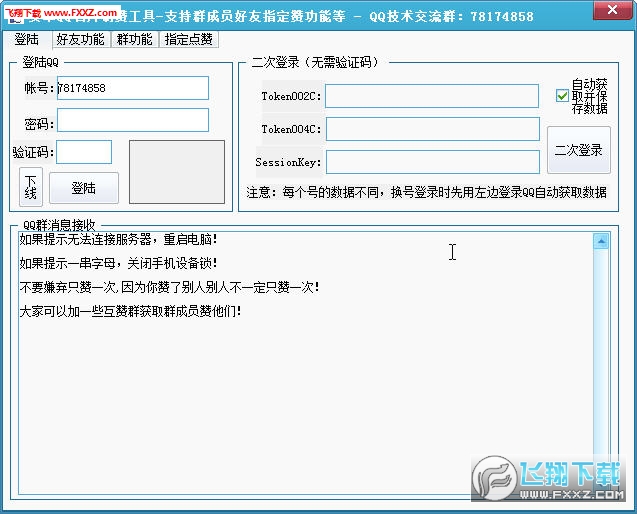This screenshot has height=514, width=637.
Task: Click the captcha image placeholder box
Action: pyautogui.click(x=177, y=172)
